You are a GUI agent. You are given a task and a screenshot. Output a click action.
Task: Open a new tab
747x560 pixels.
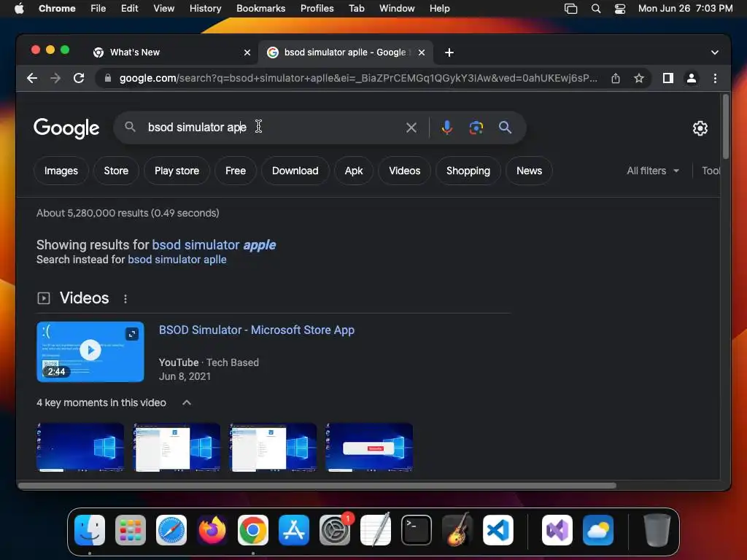(449, 52)
